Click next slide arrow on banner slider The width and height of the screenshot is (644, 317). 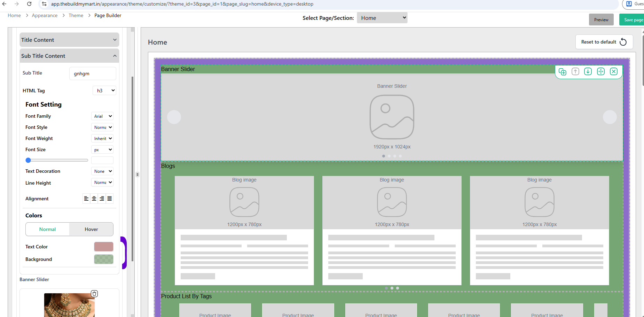pos(610,117)
